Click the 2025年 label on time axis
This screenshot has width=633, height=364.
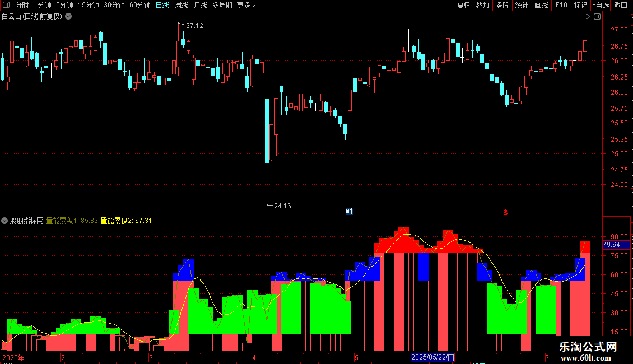pos(13,357)
